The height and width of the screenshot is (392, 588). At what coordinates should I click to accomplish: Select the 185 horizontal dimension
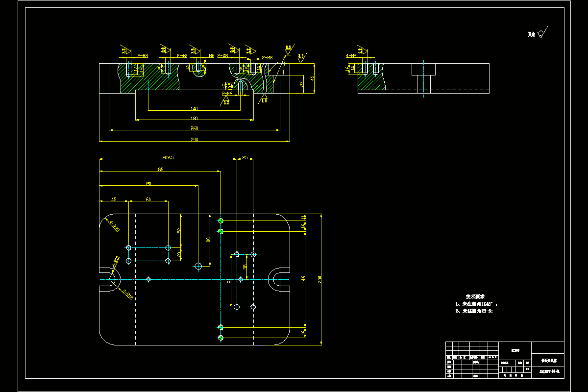click(160, 170)
